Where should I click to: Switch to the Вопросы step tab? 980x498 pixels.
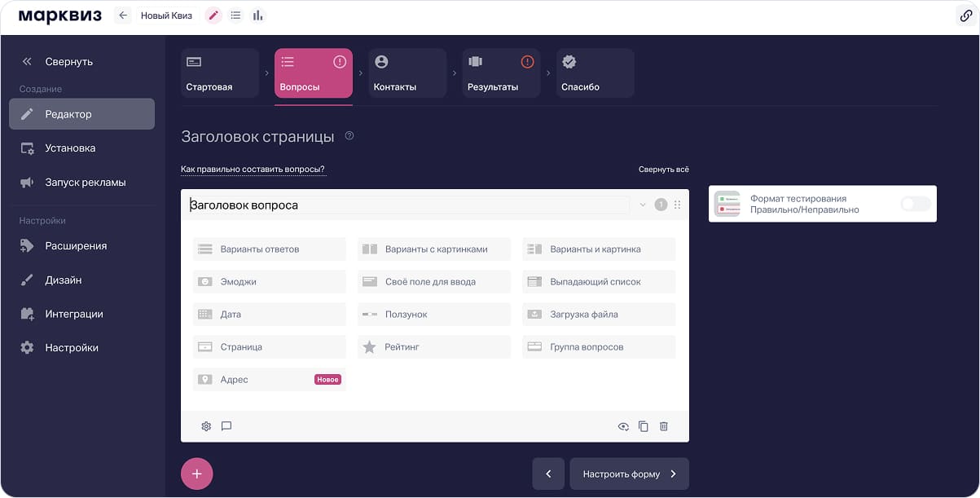click(314, 73)
